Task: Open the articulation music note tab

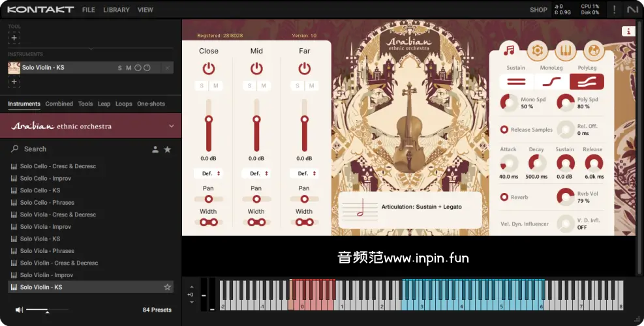Action: (509, 50)
